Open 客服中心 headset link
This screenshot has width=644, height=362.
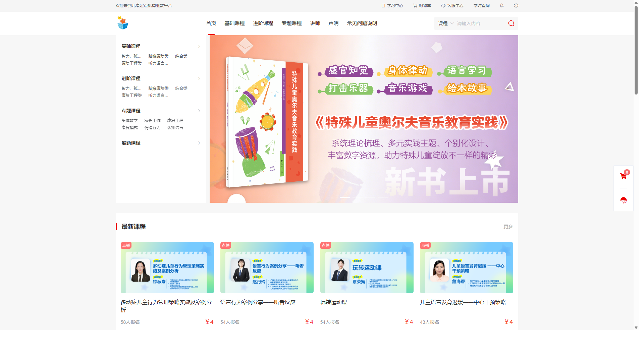point(452,6)
